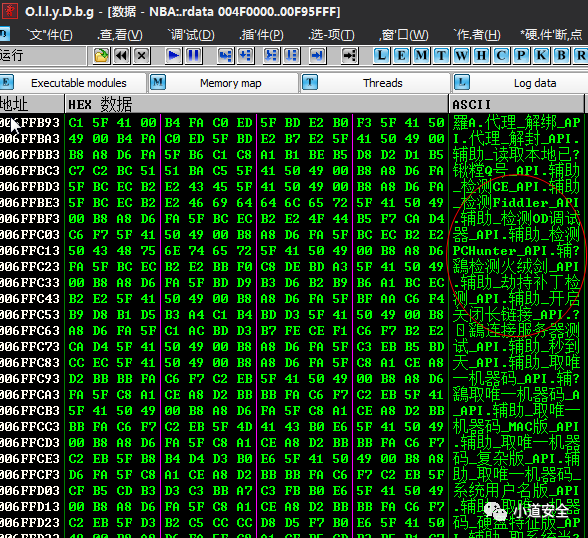The width and height of the screenshot is (588, 538).
Task: Select the address row 006FFBB3
Action: click(30, 155)
